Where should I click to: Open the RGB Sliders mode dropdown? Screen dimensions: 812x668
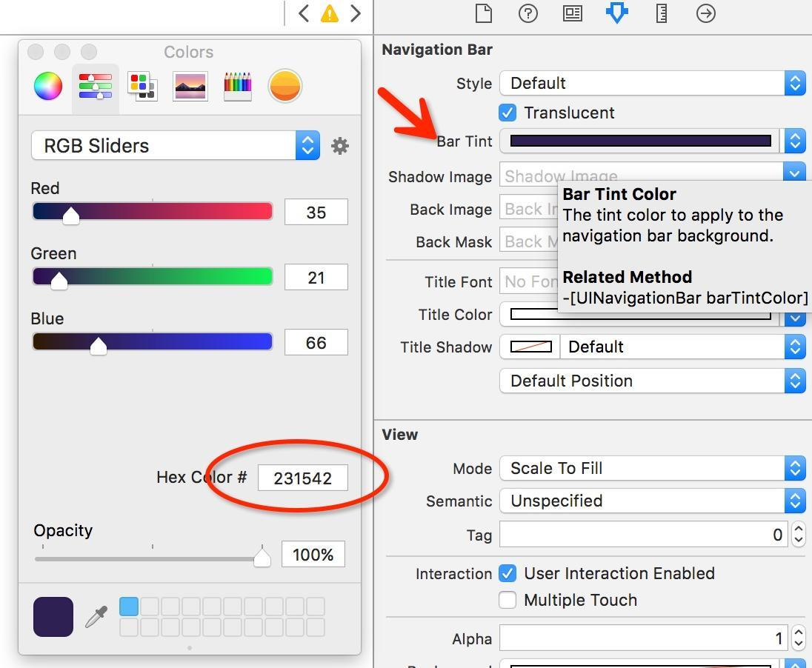pyautogui.click(x=176, y=145)
